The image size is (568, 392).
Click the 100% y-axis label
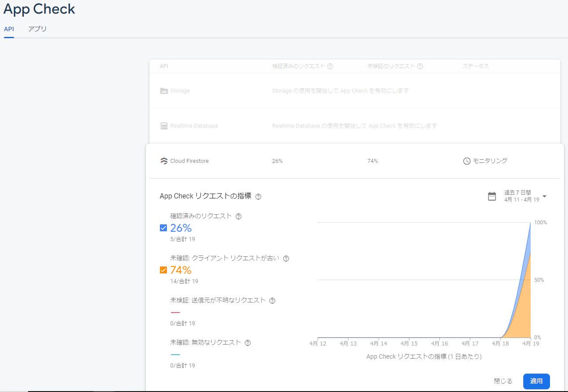pyautogui.click(x=541, y=223)
